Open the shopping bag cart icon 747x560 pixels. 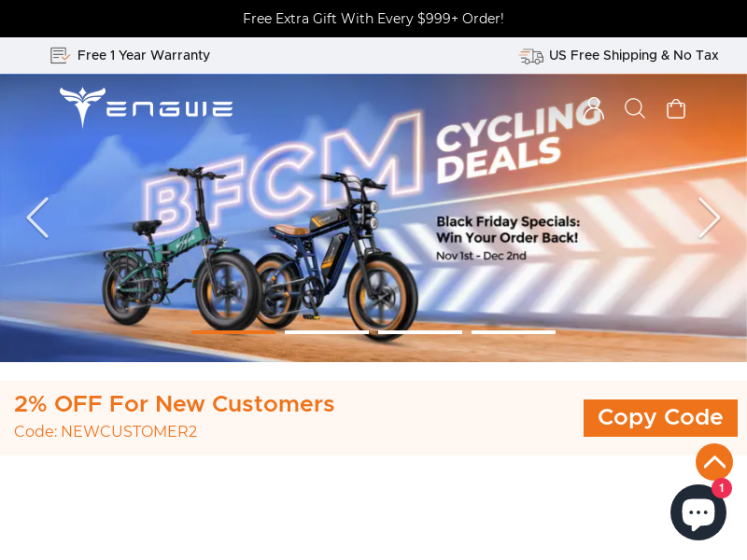click(x=675, y=108)
